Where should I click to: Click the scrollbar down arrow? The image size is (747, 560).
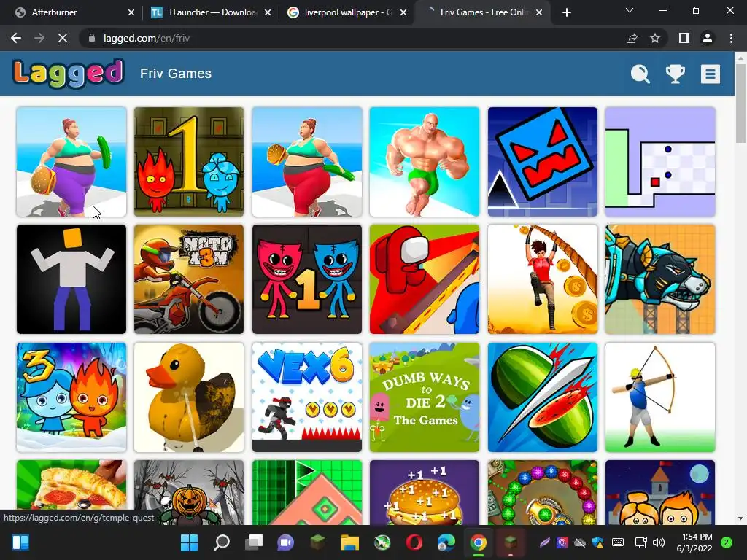pos(740,518)
